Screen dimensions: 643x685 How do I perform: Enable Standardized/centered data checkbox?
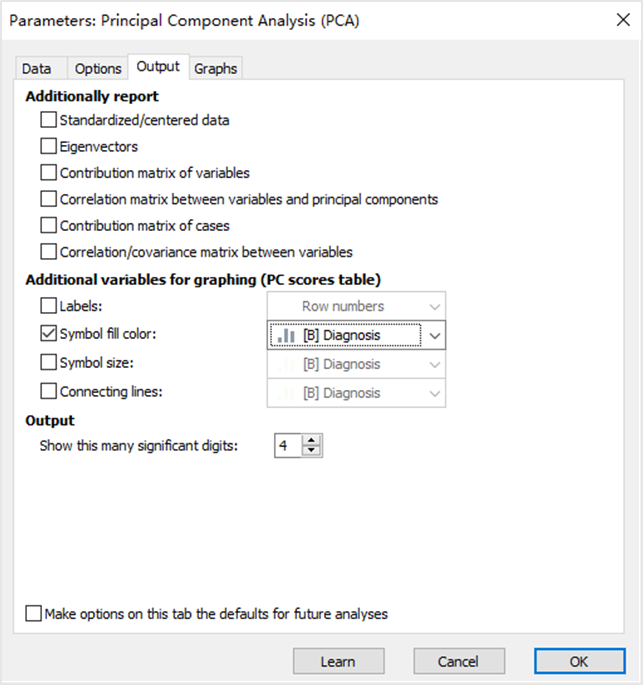click(x=49, y=121)
